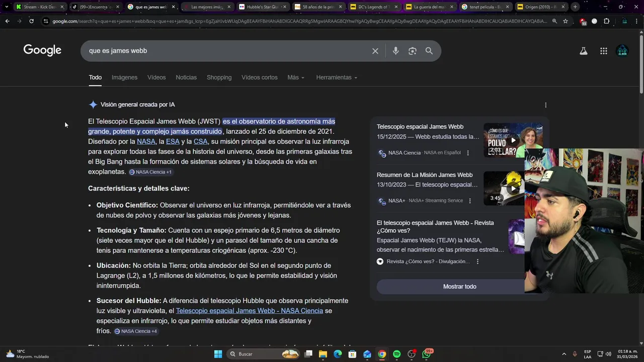Open options for Revista ¿Cómo ves? result
Screen dimensions: 644x362
tap(477, 261)
